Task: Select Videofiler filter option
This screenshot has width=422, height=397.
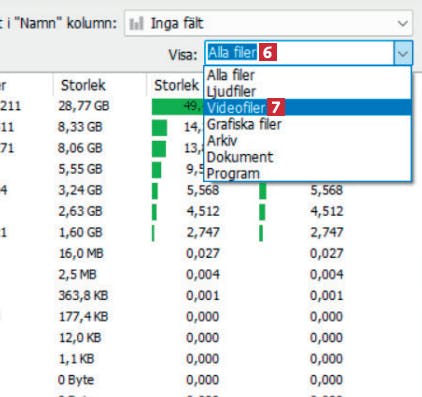Action: point(308,107)
